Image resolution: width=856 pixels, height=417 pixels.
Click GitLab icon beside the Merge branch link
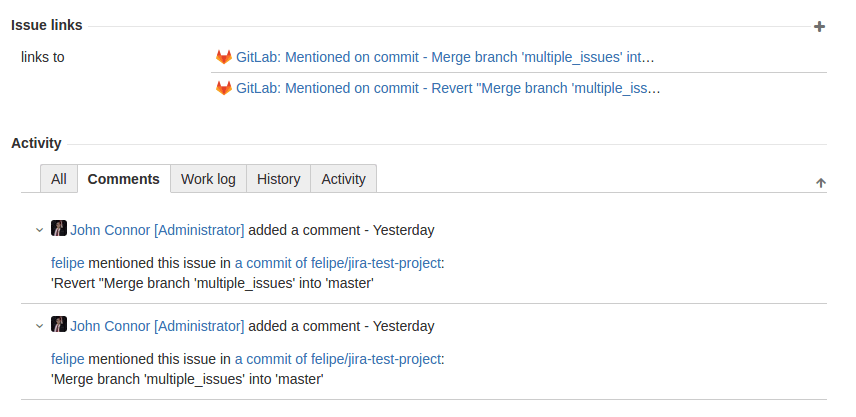[224, 57]
